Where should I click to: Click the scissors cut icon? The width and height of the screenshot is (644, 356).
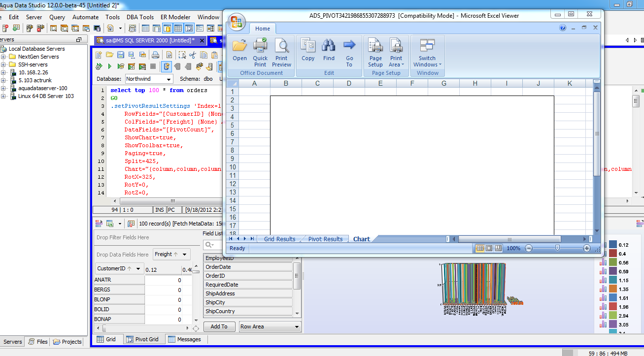tap(192, 55)
